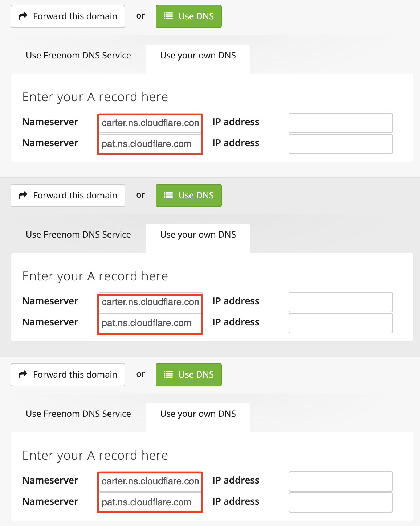Focus IP address field beside pat nameserver, third panel
Viewport: 420px width, 526px height.
[x=341, y=502]
